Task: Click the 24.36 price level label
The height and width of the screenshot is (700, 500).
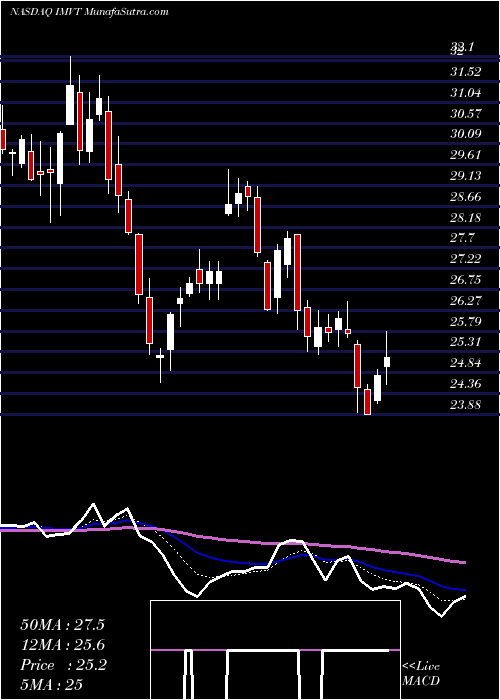Action: click(466, 384)
